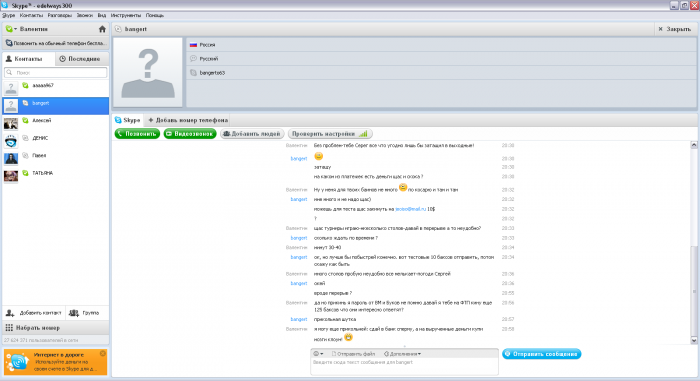The width and height of the screenshot is (700, 381).
Task: Click the online status icon of Алексей
Action: tap(25, 121)
